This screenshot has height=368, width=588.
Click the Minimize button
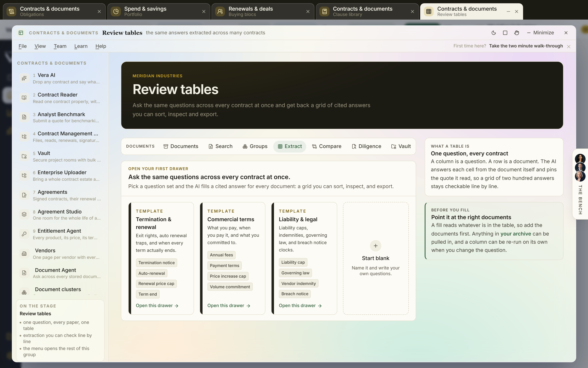tap(540, 33)
